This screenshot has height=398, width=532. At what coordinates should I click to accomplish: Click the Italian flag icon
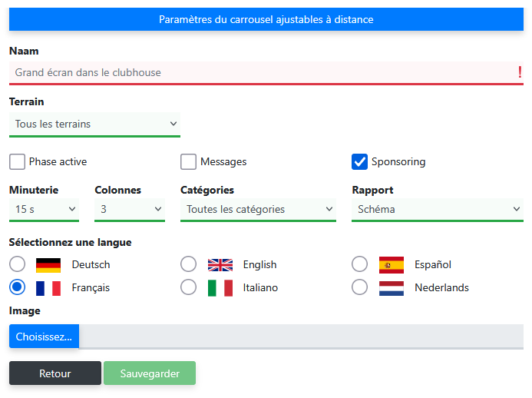(x=220, y=288)
